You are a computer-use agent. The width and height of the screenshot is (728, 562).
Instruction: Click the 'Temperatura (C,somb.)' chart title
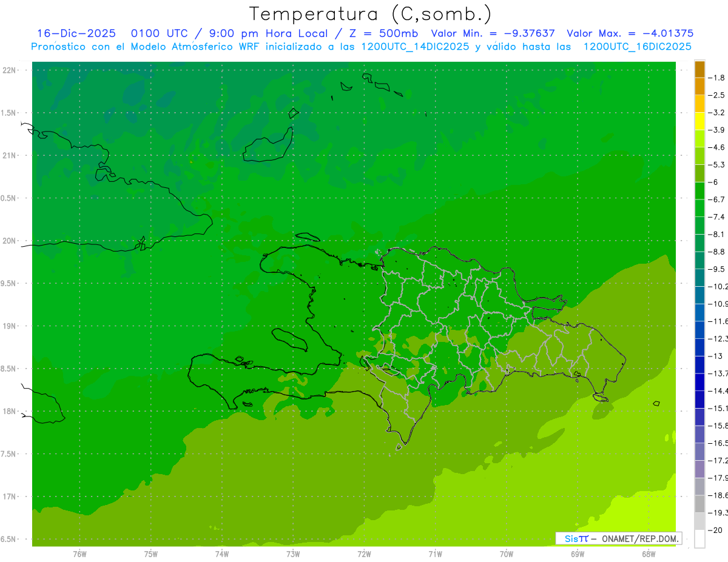(x=370, y=14)
